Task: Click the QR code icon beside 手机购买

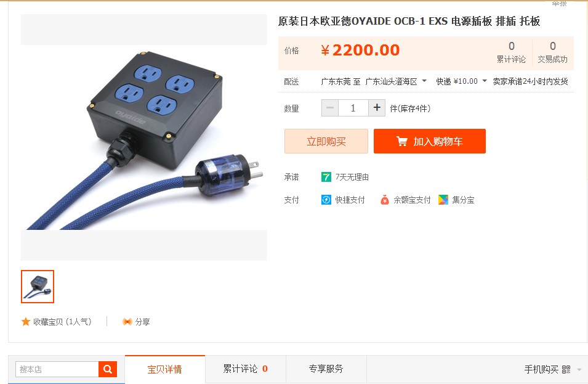Action: click(x=566, y=369)
